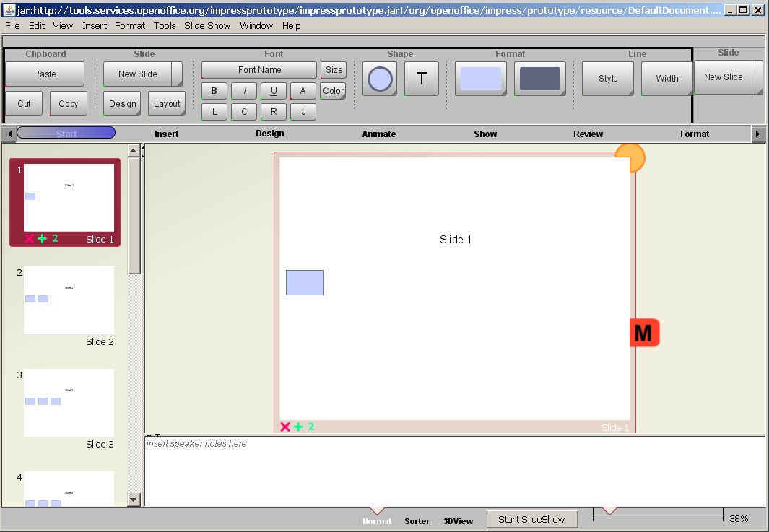Click the orange M marker on slide edge

pos(643,333)
